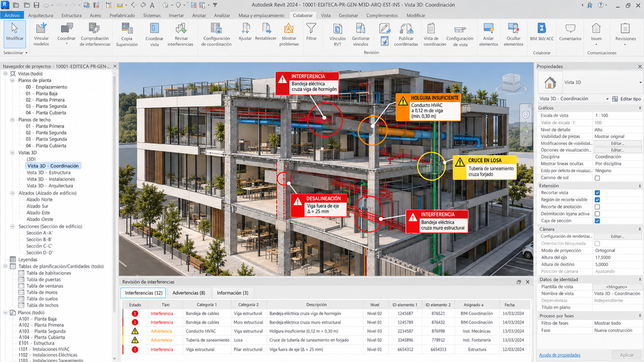644x362 pixels.
Task: Click the ViewCube in 3D view
Action: click(x=511, y=82)
